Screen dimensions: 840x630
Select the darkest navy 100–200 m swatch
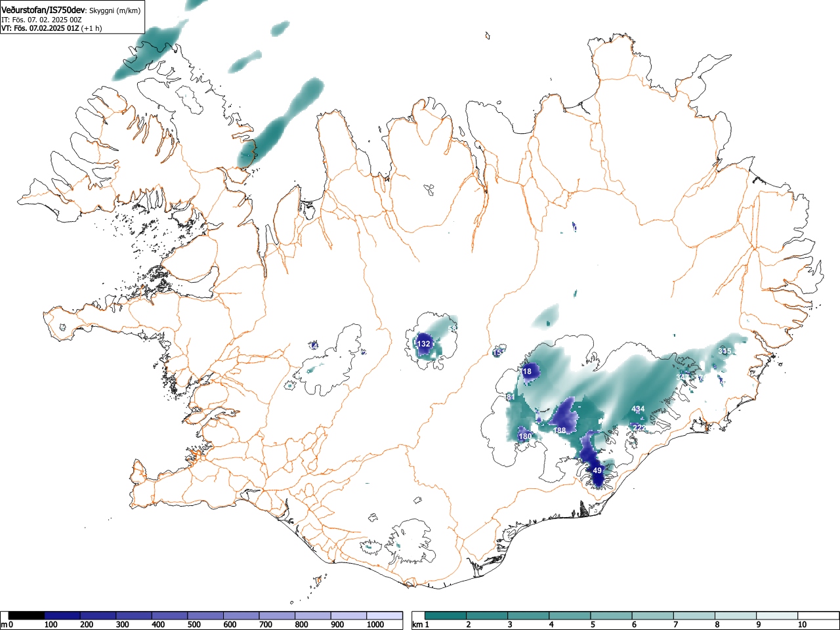tap(62, 616)
